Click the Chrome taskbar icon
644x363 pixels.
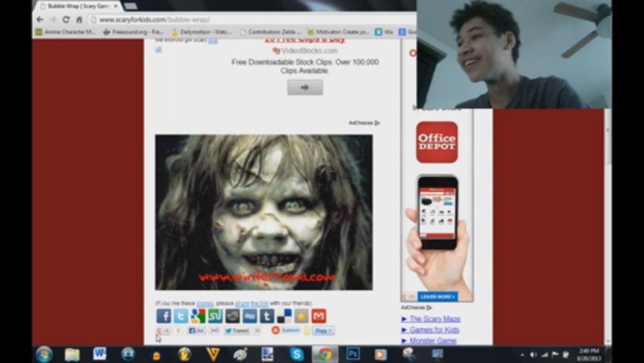pos(325,354)
